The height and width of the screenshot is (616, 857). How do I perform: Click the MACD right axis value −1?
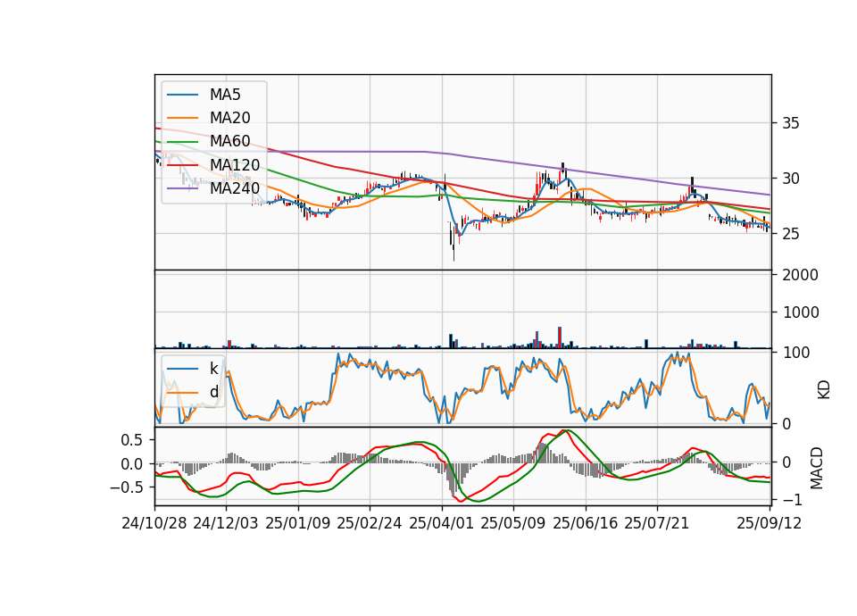(x=793, y=500)
